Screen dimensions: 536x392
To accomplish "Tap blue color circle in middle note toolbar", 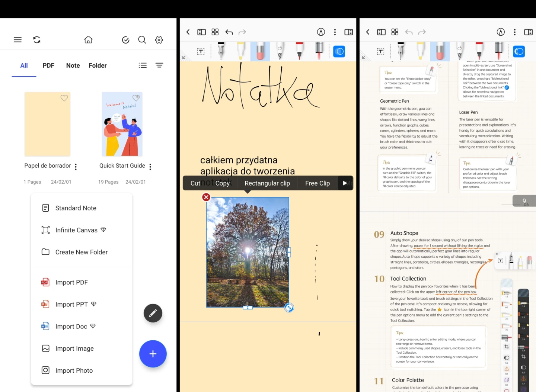I will pyautogui.click(x=339, y=51).
